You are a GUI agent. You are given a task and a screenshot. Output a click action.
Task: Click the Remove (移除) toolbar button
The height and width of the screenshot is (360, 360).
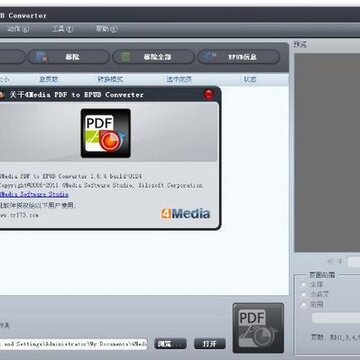point(68,57)
